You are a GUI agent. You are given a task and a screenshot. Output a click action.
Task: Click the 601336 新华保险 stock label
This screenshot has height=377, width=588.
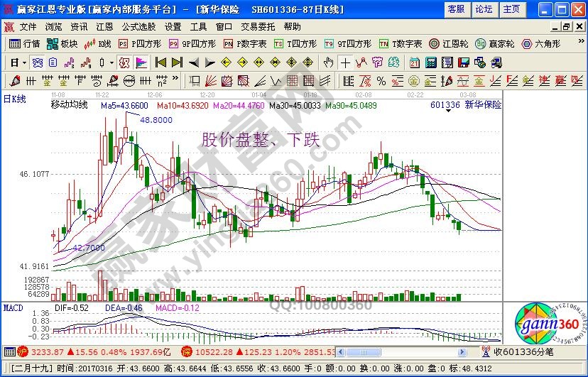coord(465,104)
